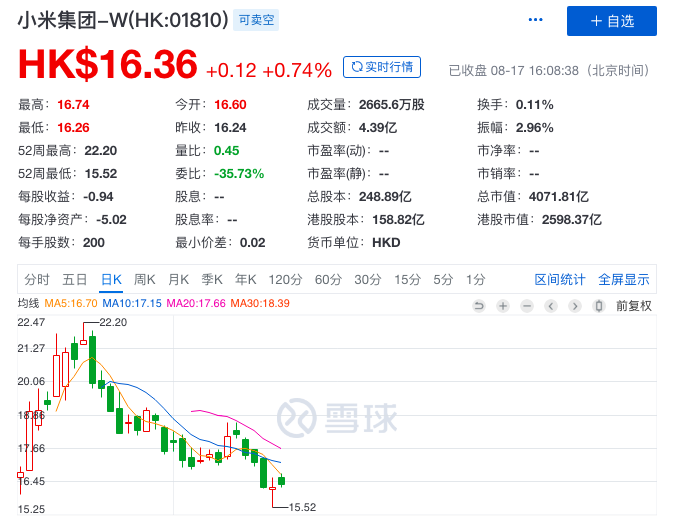Switch to the 1分 chart tab

(476, 280)
